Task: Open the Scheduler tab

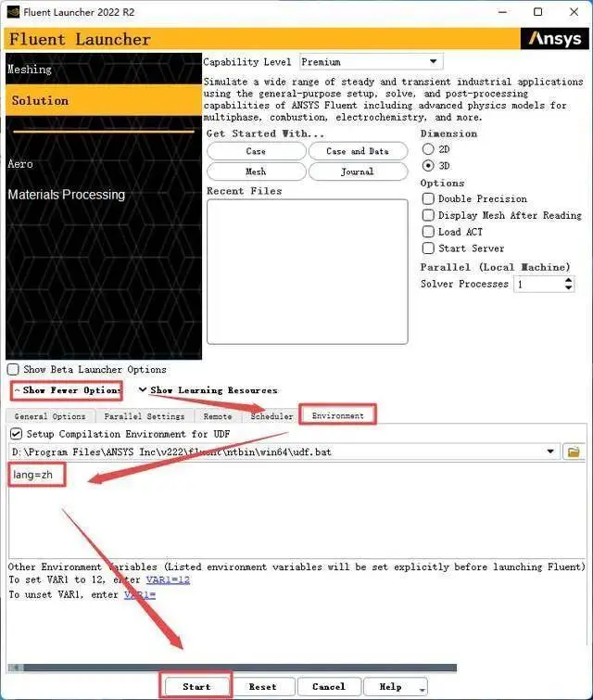Action: click(271, 416)
